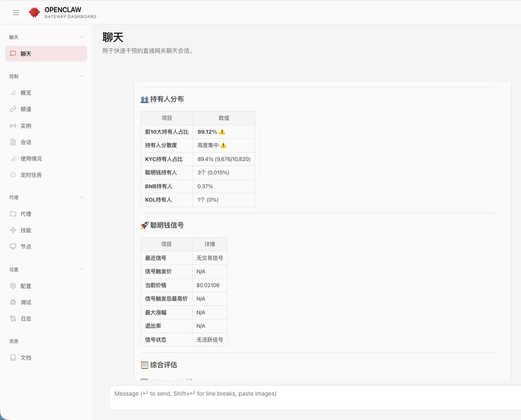This screenshot has width=521, height=420.
Task: Click the 退出率 row label
Action: pyautogui.click(x=153, y=326)
